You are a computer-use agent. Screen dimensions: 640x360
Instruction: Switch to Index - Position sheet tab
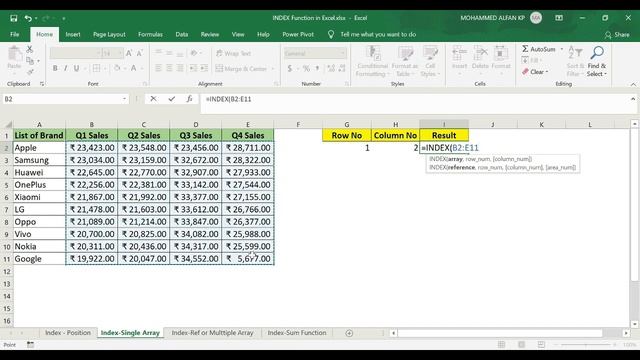[68, 333]
